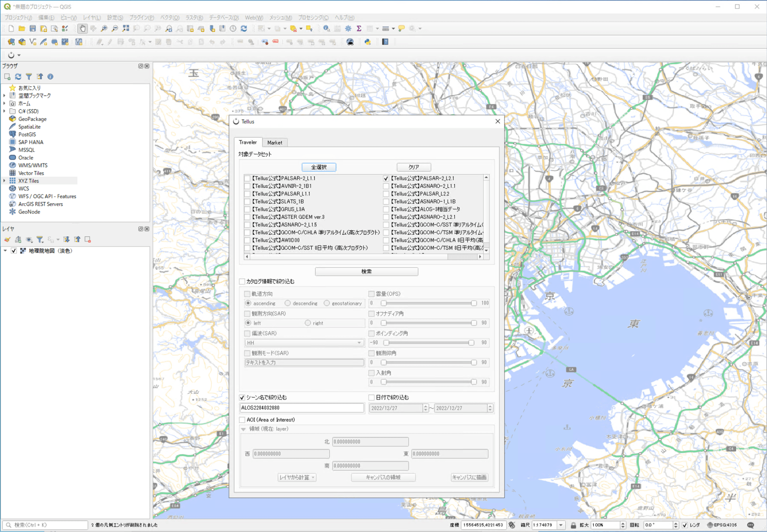
Task: Open the Data Source Manager icon
Action: click(x=11, y=42)
